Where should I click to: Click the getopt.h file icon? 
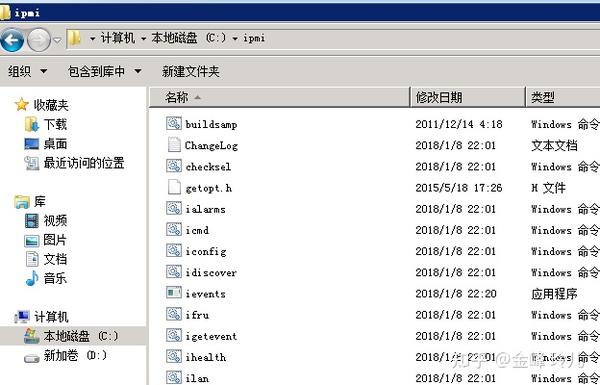click(174, 187)
